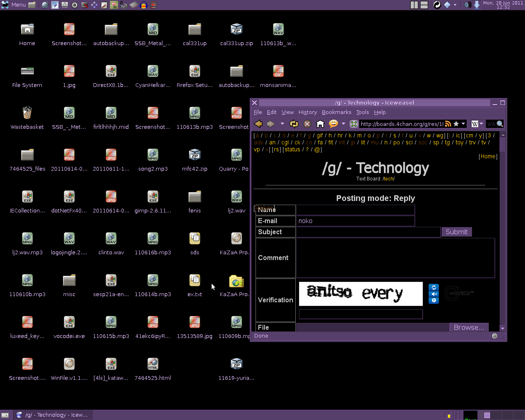Click the horizontal tile window layout icon

click(x=424, y=5)
